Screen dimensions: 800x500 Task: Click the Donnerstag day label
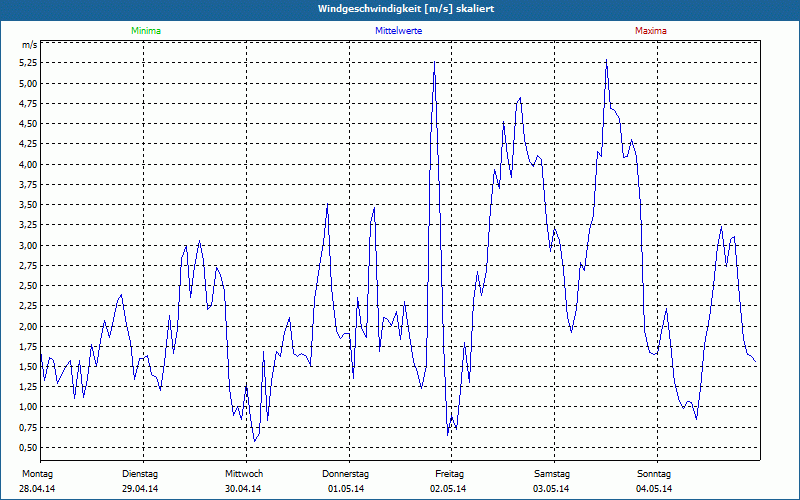tap(345, 474)
